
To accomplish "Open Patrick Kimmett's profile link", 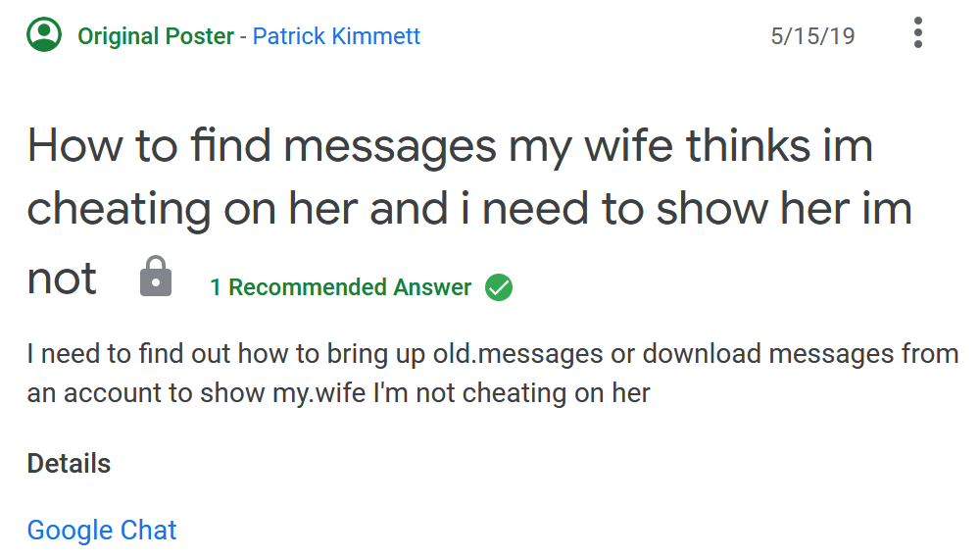I will (336, 36).
